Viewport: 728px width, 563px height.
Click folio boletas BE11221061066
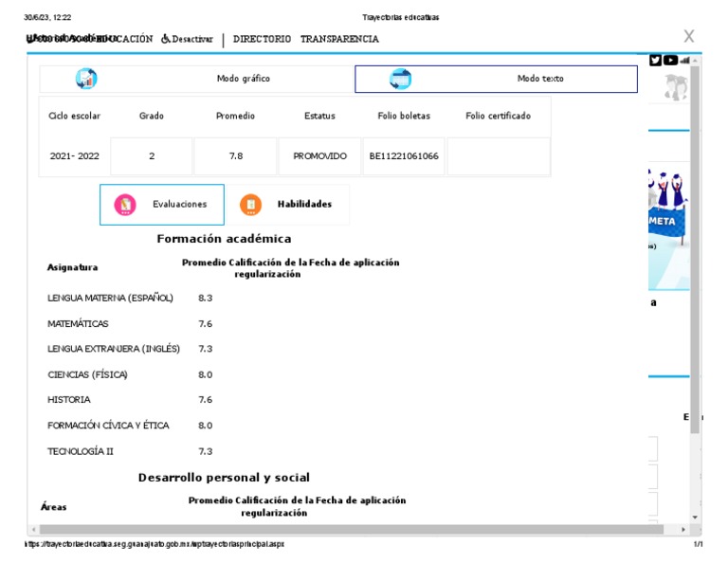pos(404,156)
